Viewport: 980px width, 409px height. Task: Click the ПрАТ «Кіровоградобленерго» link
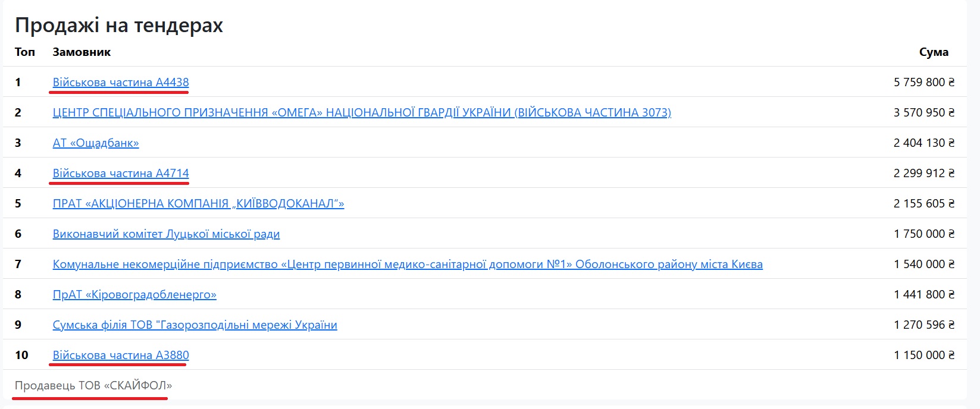pos(134,294)
